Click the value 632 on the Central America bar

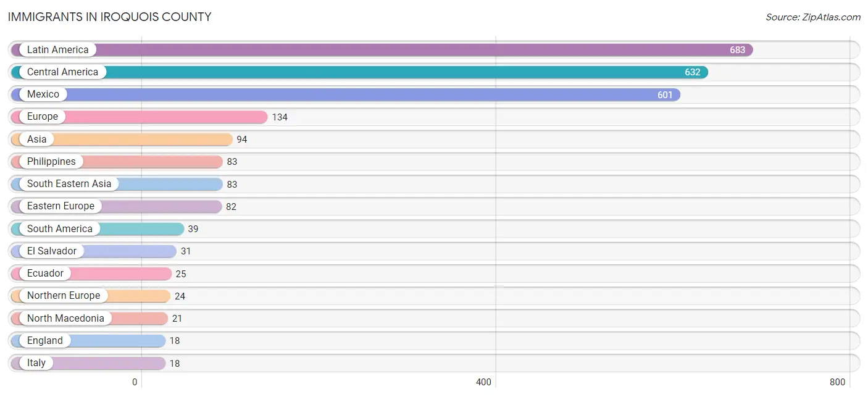pyautogui.click(x=693, y=72)
